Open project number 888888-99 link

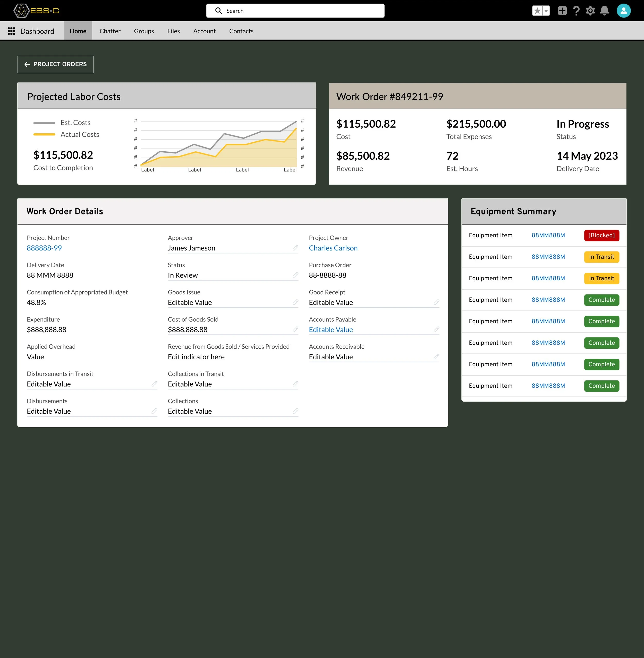pos(44,248)
